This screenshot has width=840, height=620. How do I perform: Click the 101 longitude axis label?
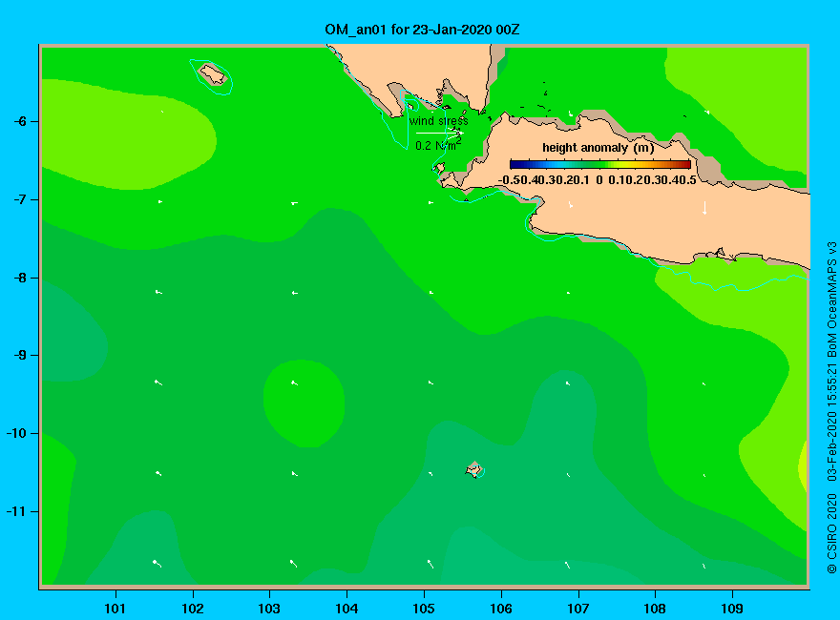click(x=115, y=609)
